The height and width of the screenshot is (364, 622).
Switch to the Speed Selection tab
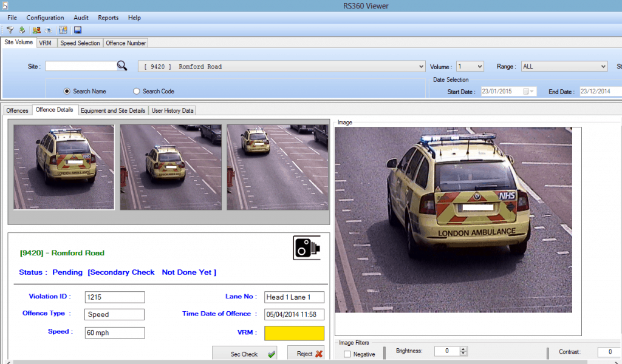(x=80, y=43)
